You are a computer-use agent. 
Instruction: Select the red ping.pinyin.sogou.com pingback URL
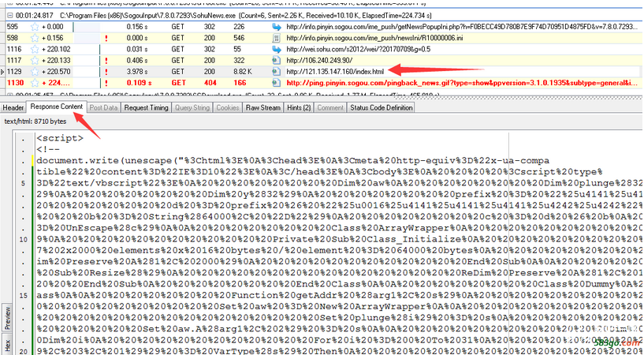[x=462, y=83]
